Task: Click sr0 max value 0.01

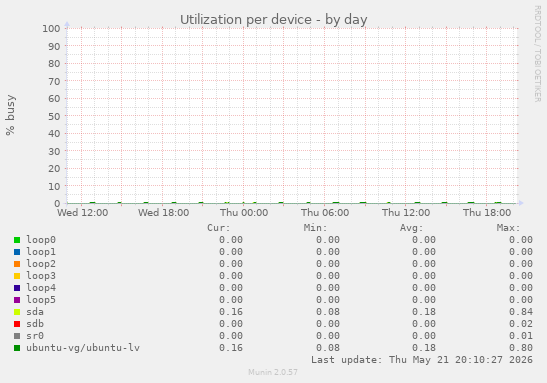Action: (x=520, y=336)
